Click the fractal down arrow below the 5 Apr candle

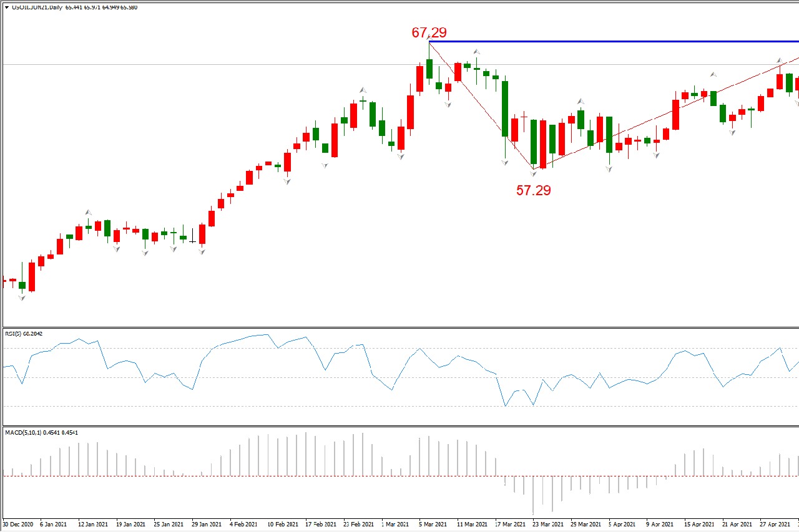609,169
